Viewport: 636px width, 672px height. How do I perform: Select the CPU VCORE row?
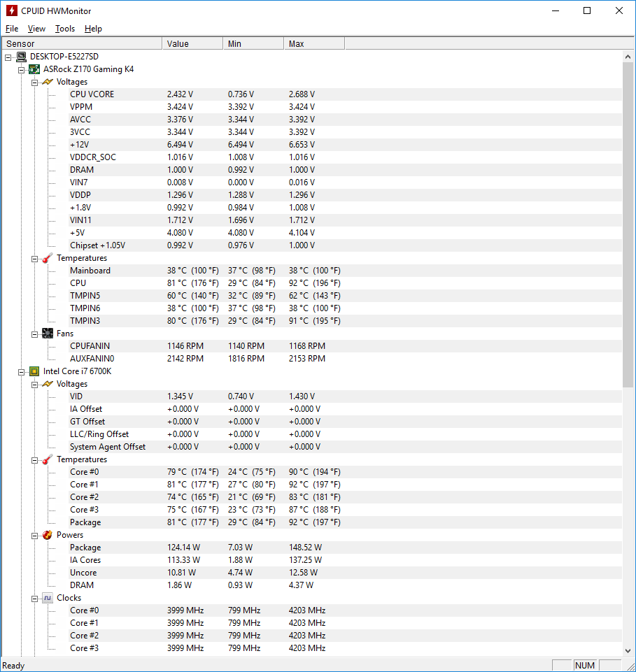point(345,94)
